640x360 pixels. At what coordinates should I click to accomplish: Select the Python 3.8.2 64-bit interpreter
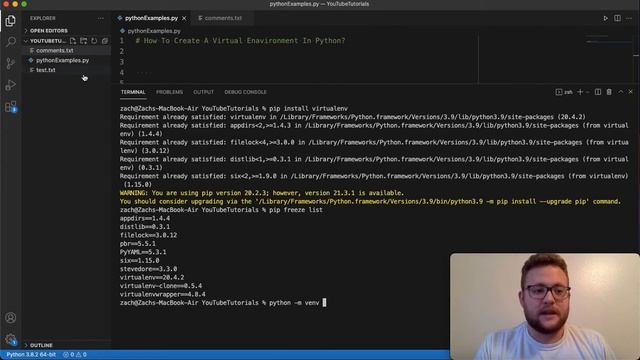(31, 355)
